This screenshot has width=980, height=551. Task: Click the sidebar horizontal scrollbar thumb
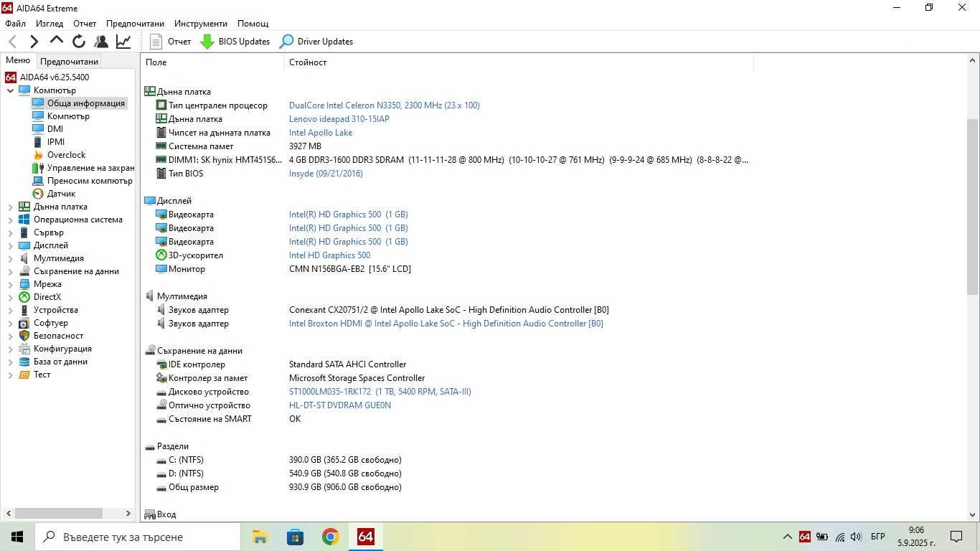pos(59,513)
